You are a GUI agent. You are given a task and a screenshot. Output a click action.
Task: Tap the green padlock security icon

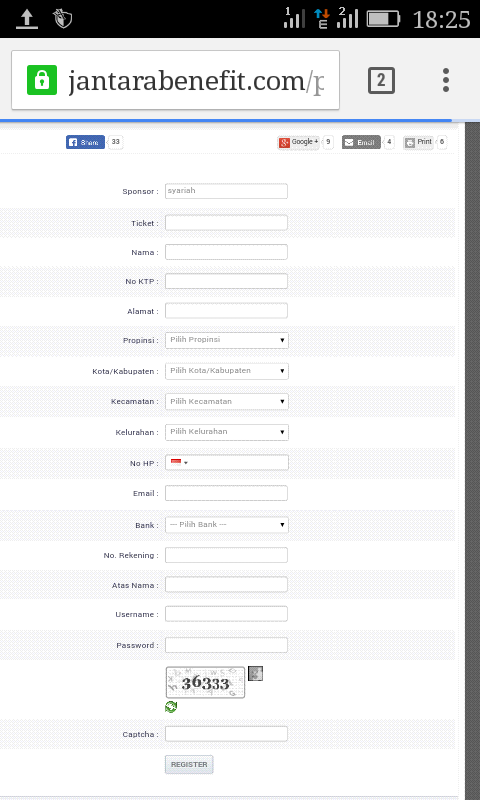42,80
